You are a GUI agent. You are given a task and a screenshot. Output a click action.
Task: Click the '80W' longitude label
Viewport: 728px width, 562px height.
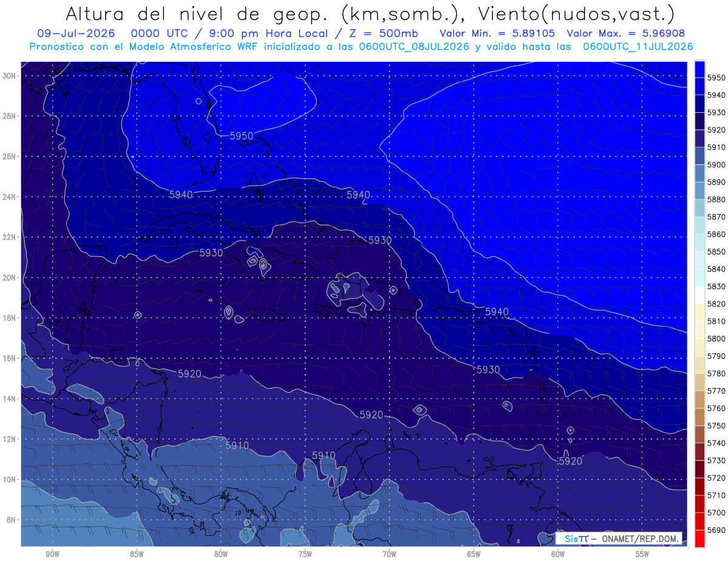pos(221,554)
